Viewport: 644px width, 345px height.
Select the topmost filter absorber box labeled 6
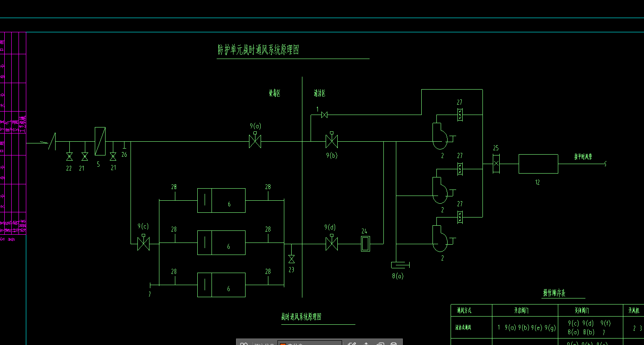coord(221,200)
